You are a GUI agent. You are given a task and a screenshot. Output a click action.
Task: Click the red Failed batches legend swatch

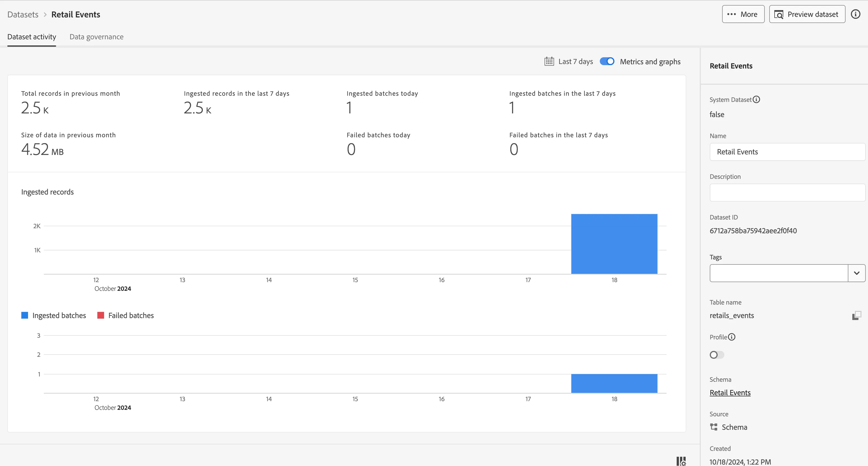(100, 315)
